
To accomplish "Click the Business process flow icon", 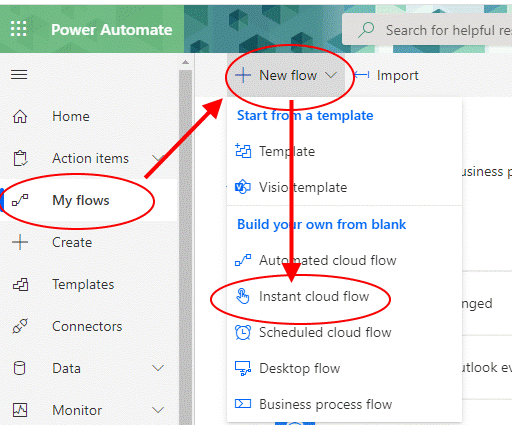I will [243, 404].
